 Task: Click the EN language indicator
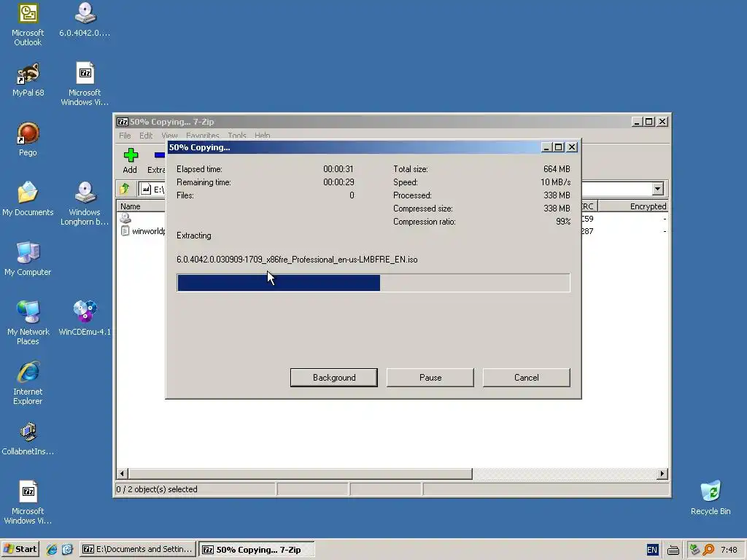(x=651, y=550)
